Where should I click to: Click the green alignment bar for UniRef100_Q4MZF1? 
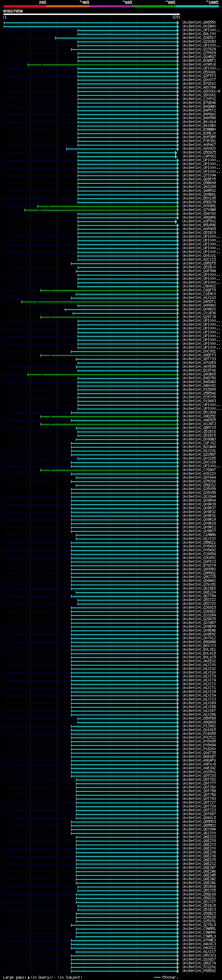pyautogui.click(x=100, y=302)
